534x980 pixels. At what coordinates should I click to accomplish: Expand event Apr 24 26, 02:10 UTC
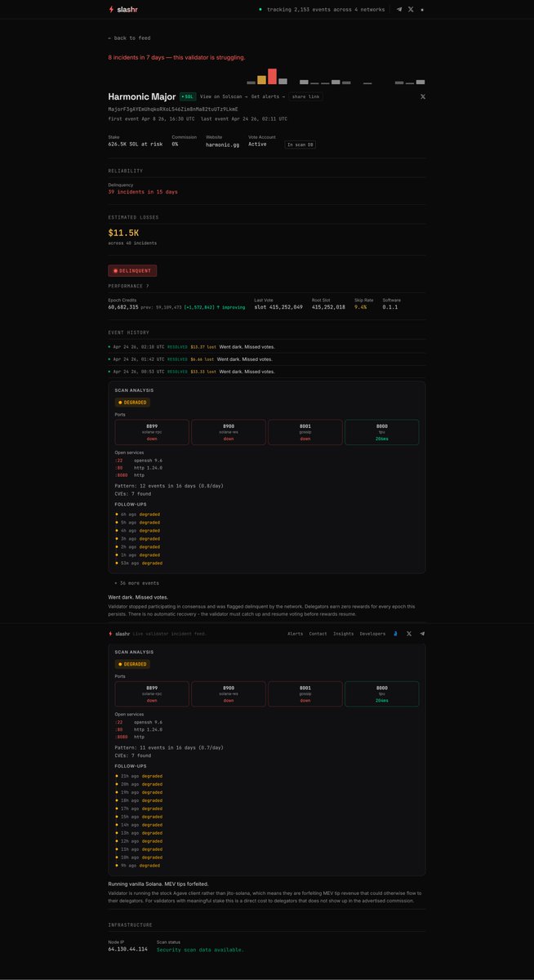pyautogui.click(x=267, y=346)
